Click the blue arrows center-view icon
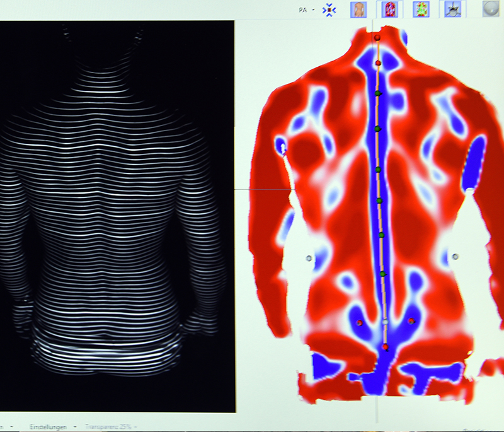 point(329,10)
